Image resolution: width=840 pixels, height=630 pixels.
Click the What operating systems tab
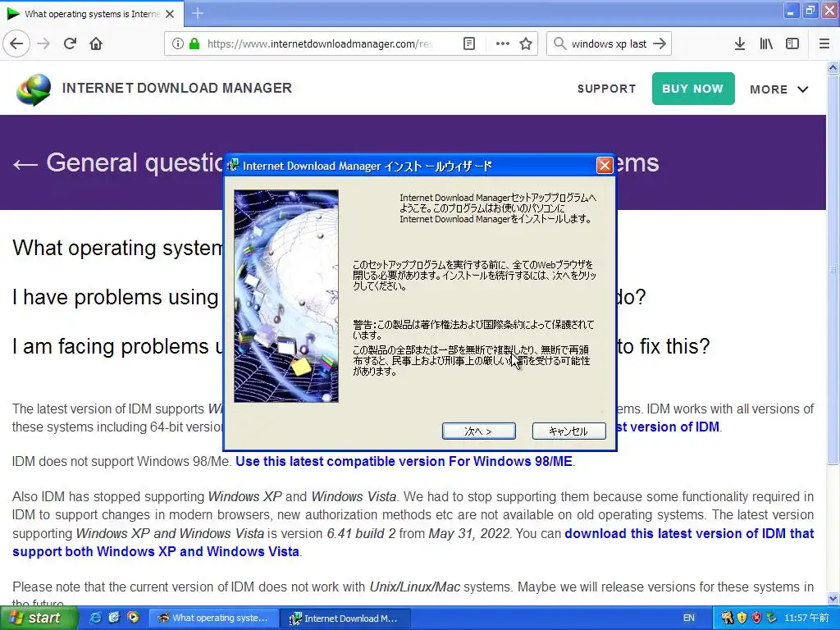click(91, 14)
